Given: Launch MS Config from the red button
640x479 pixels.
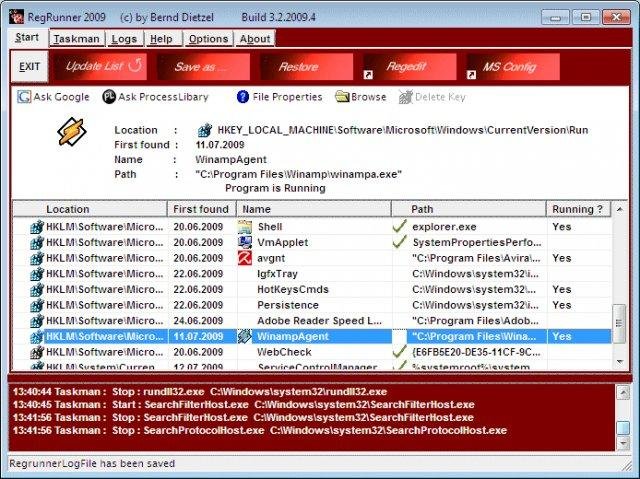Looking at the screenshot, I should click(x=513, y=67).
